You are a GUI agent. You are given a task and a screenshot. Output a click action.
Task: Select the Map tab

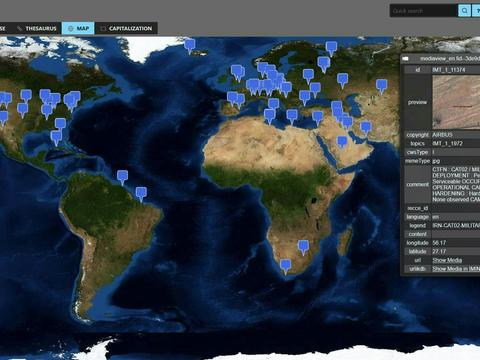click(78, 28)
